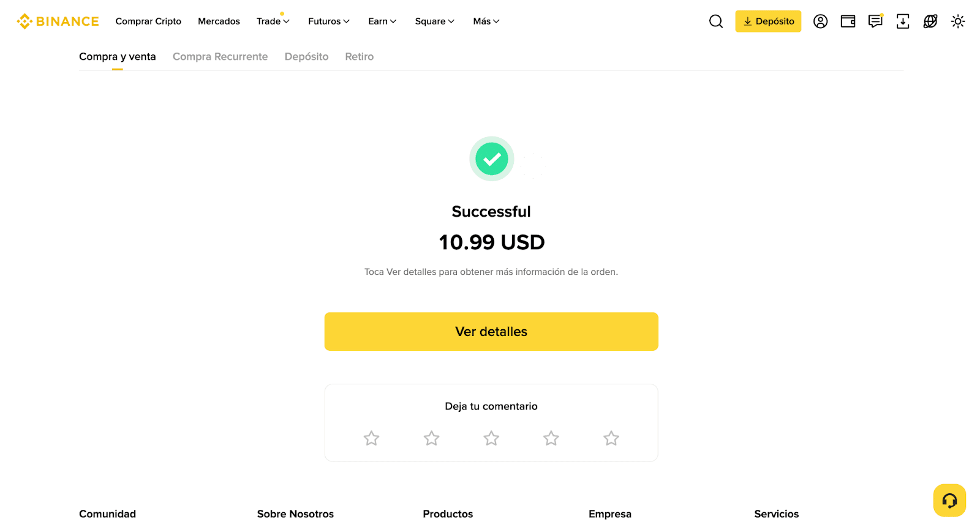The height and width of the screenshot is (530, 980).
Task: Click the Binance logo
Action: tap(58, 21)
